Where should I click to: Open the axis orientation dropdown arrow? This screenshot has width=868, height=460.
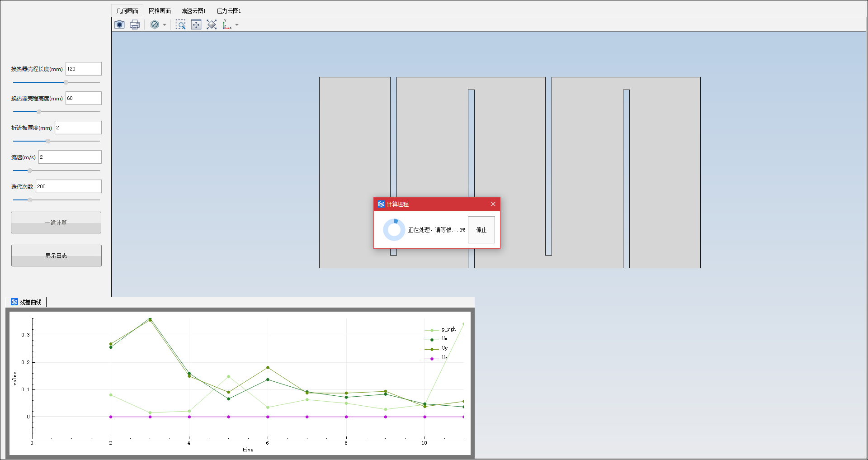237,25
